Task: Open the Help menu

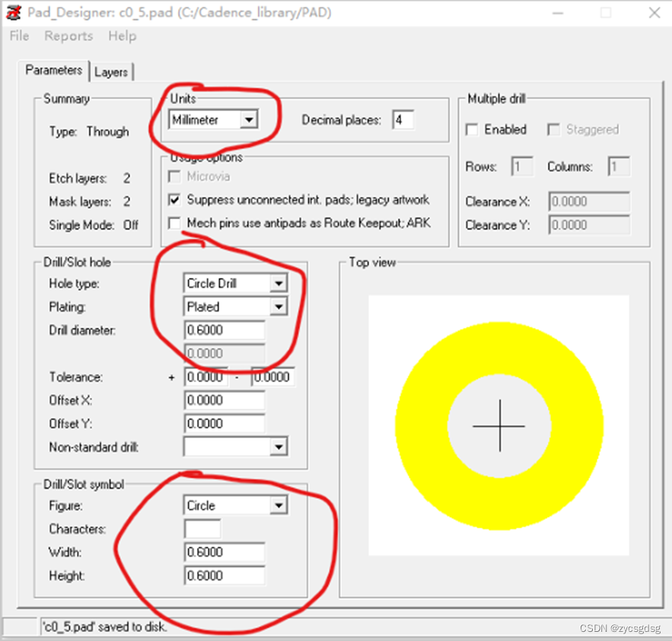Action: click(122, 36)
